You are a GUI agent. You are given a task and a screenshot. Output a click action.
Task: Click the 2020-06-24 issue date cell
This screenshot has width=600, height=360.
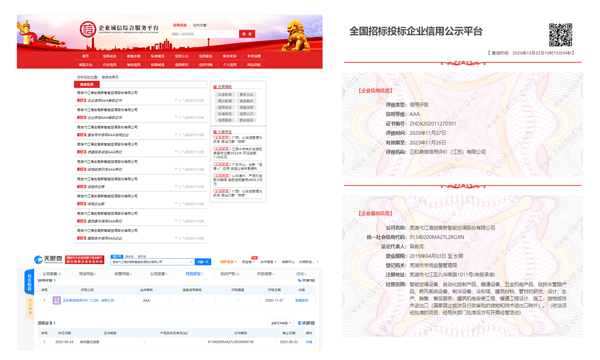(x=64, y=342)
